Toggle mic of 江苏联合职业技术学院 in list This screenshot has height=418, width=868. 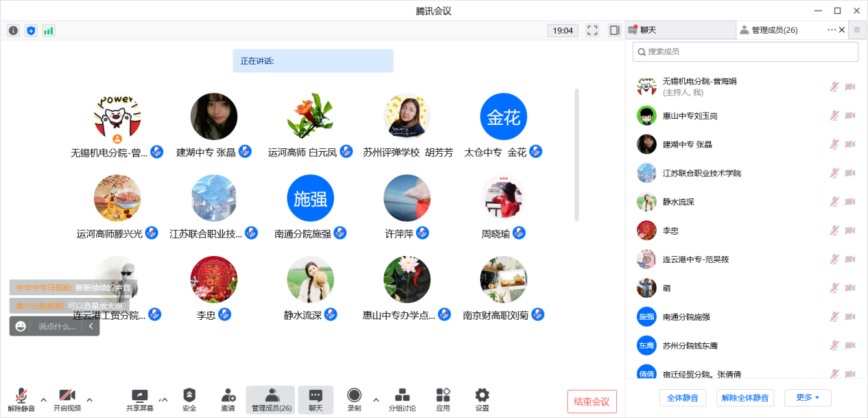pyautogui.click(x=834, y=173)
